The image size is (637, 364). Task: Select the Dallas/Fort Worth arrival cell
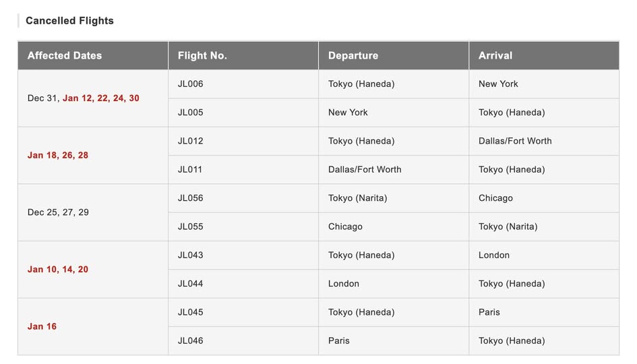(x=515, y=141)
